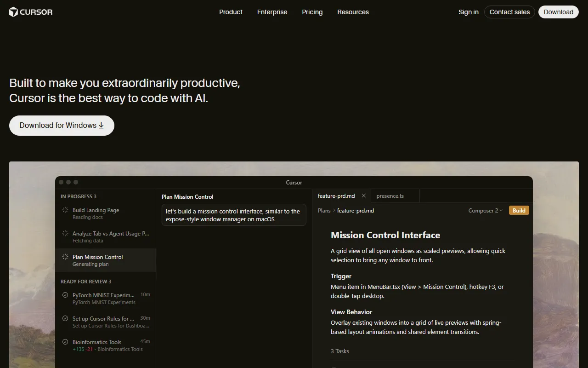Click the Download for Windows button

click(x=62, y=126)
